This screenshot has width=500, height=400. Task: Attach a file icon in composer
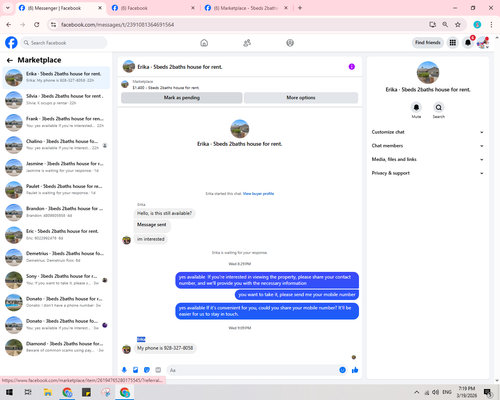tap(136, 370)
